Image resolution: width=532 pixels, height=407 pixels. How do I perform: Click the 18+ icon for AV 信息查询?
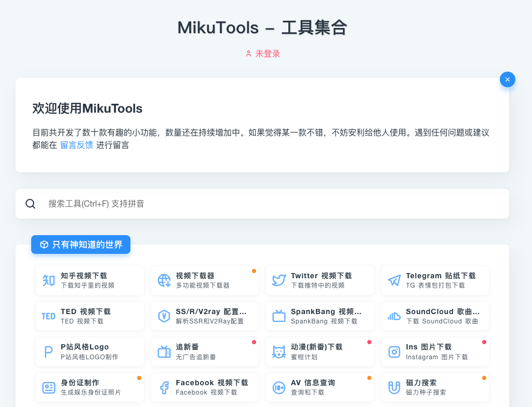(x=279, y=388)
